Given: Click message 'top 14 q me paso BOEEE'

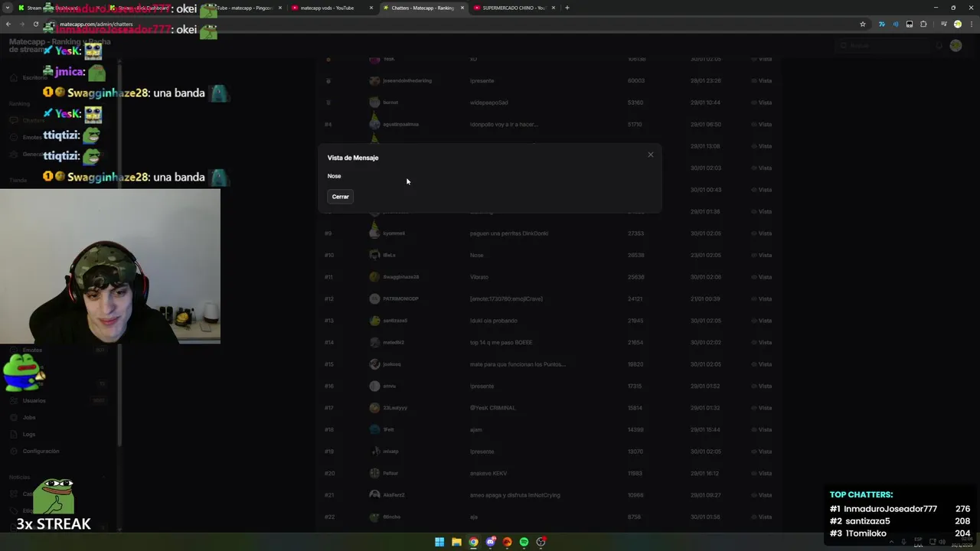Looking at the screenshot, I should (501, 342).
